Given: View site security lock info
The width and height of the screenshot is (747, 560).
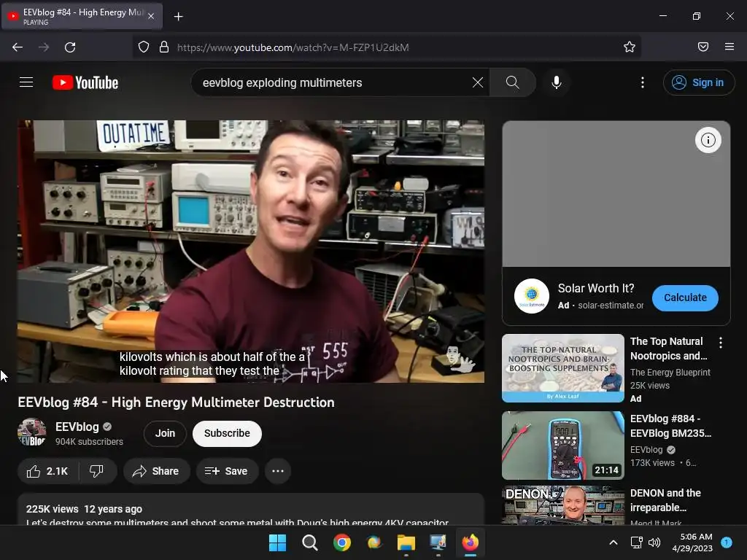Looking at the screenshot, I should coord(164,47).
